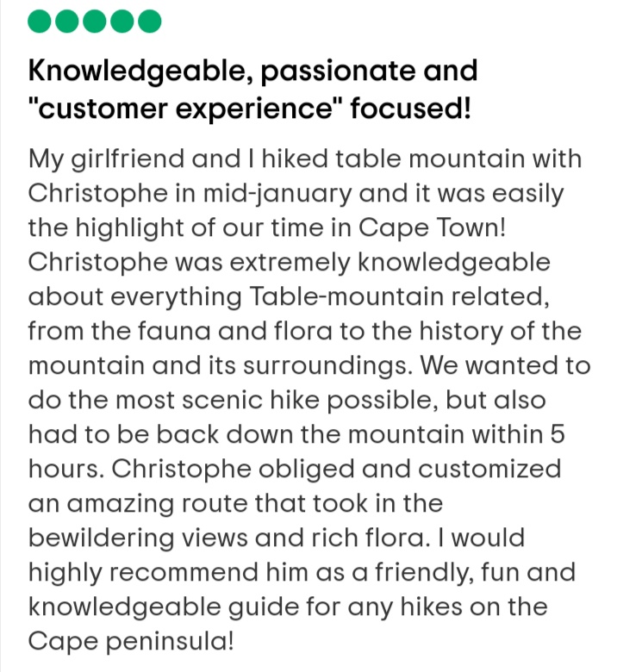Click the phrase "Cape Town!" in review
617x672 pixels.
pos(433,228)
